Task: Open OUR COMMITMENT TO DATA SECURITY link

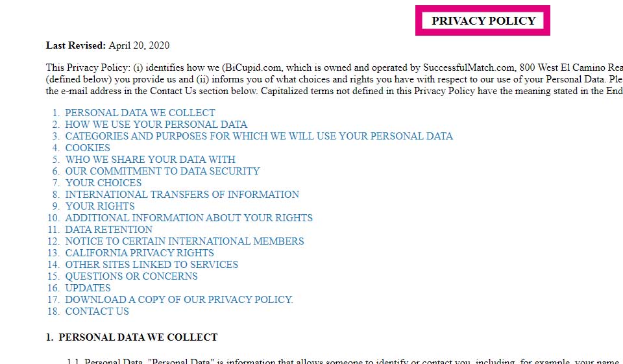Action: (162, 171)
